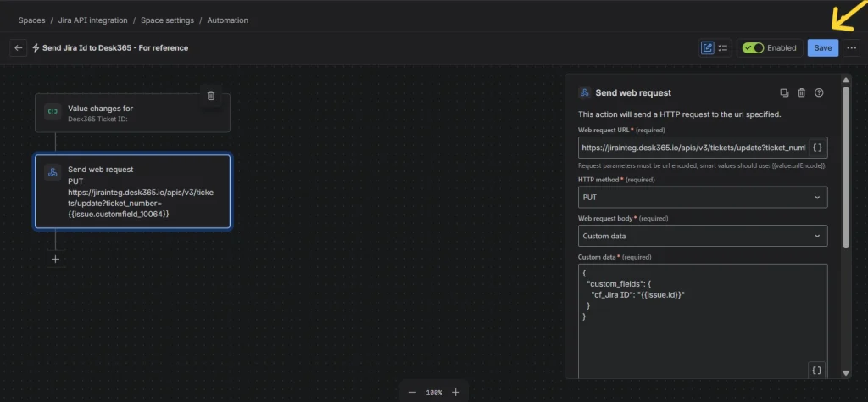
Task: Click the web request icon in action card
Action: (x=53, y=172)
